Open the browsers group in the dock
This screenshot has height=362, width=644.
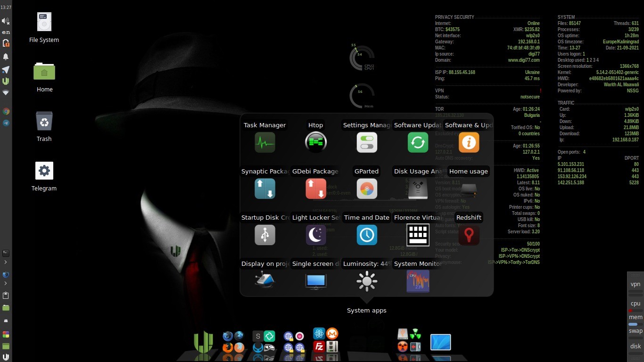click(x=233, y=342)
